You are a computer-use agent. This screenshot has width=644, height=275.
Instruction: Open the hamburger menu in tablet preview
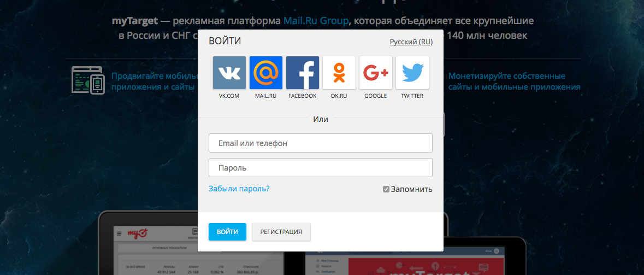(x=119, y=233)
